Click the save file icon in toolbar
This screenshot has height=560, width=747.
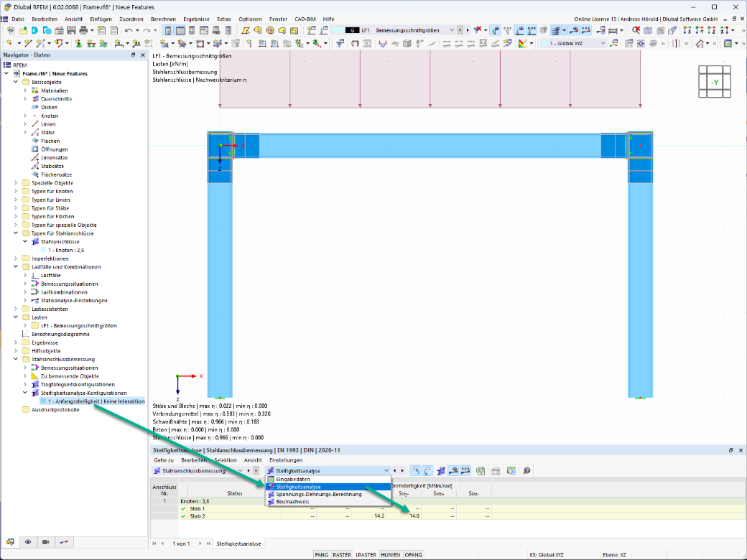pyautogui.click(x=71, y=30)
